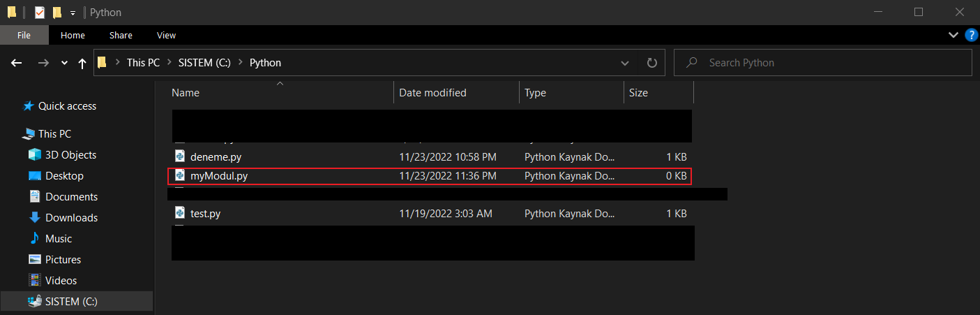Click the Up one level arrow
980x315 pixels.
tap(82, 63)
